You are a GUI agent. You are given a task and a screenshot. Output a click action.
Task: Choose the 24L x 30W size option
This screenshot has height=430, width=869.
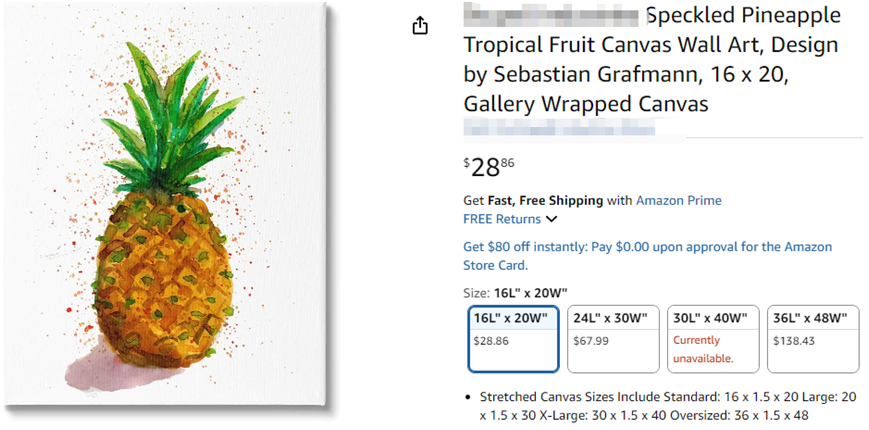pyautogui.click(x=613, y=338)
